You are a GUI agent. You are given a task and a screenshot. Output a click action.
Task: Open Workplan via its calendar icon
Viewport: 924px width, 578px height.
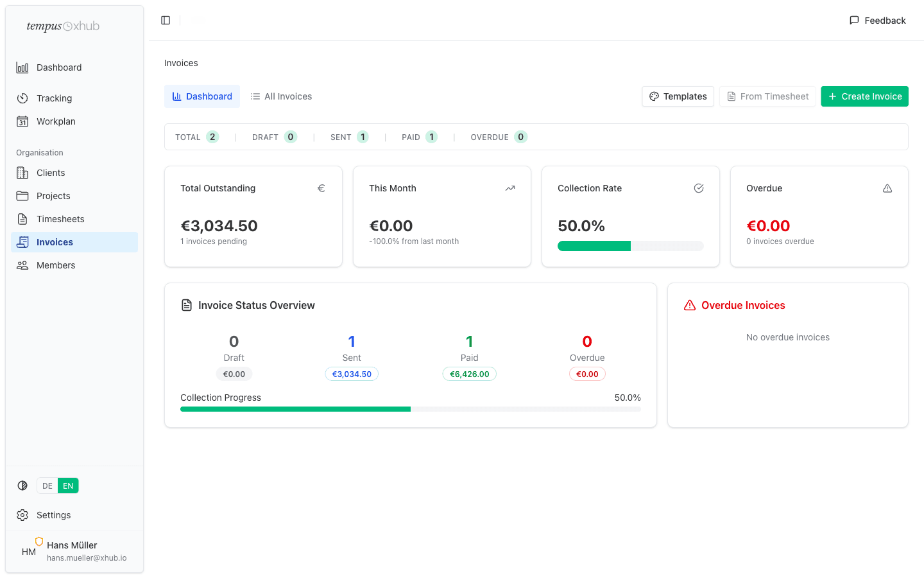(x=22, y=121)
